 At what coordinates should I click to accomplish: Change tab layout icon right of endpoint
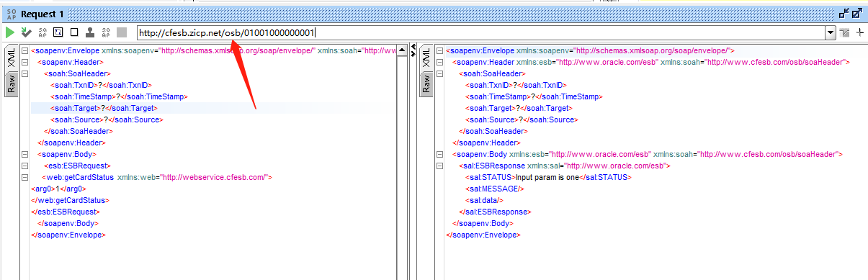click(x=845, y=33)
